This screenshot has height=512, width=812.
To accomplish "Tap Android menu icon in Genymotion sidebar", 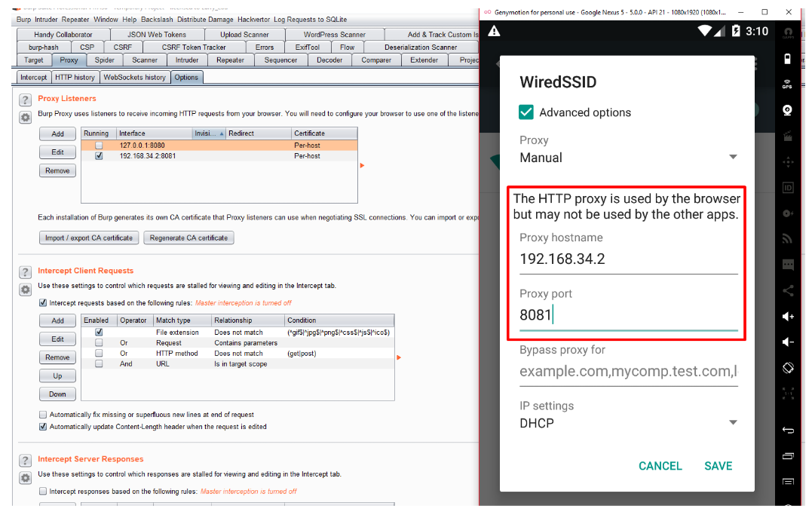I will tap(788, 481).
